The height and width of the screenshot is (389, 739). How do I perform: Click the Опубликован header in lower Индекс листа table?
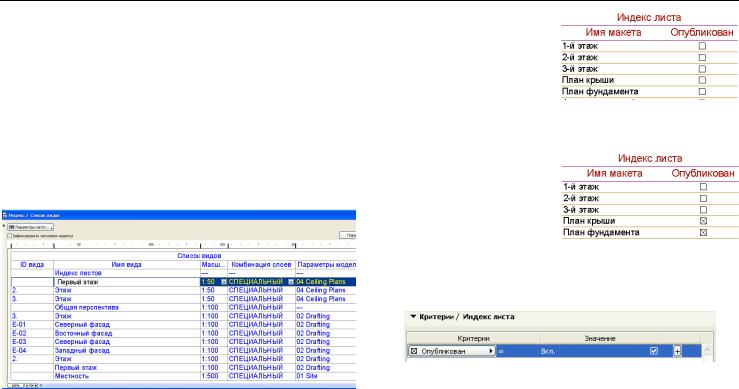tap(703, 174)
